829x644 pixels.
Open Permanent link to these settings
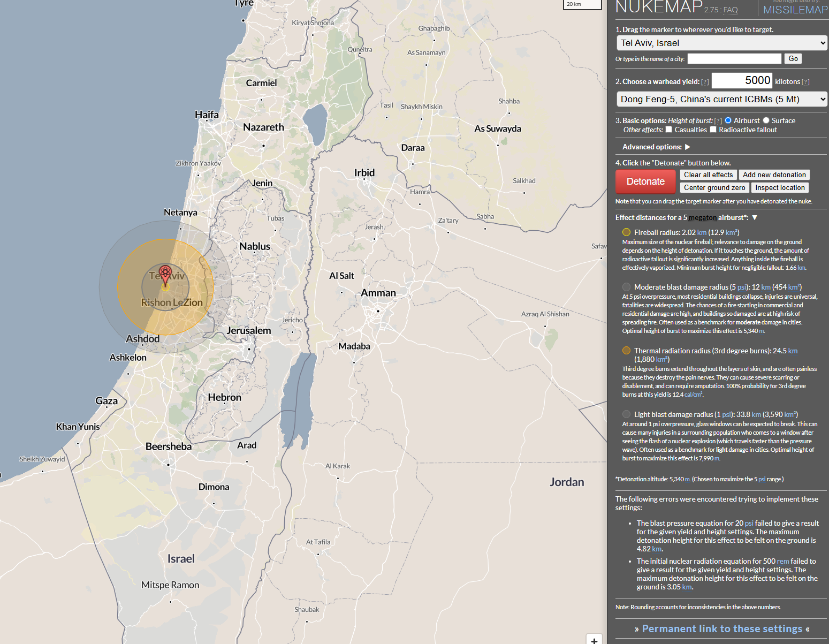coord(722,628)
